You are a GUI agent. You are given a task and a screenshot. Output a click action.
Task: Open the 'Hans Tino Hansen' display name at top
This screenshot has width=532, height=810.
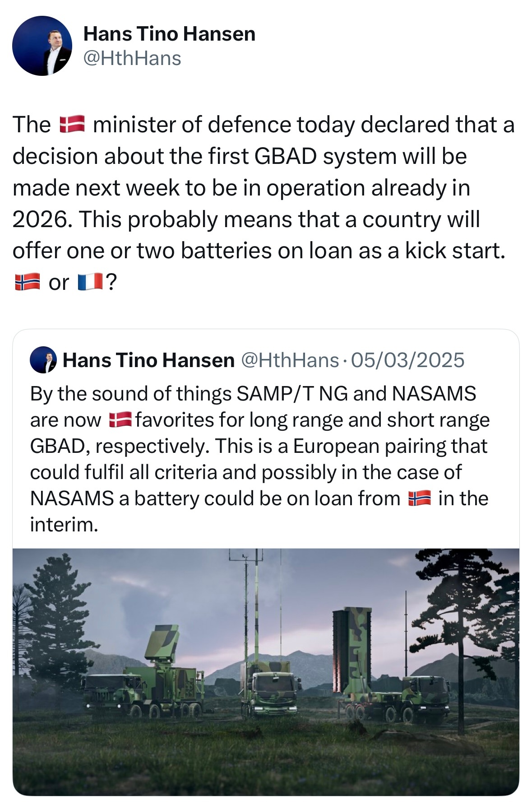[170, 34]
